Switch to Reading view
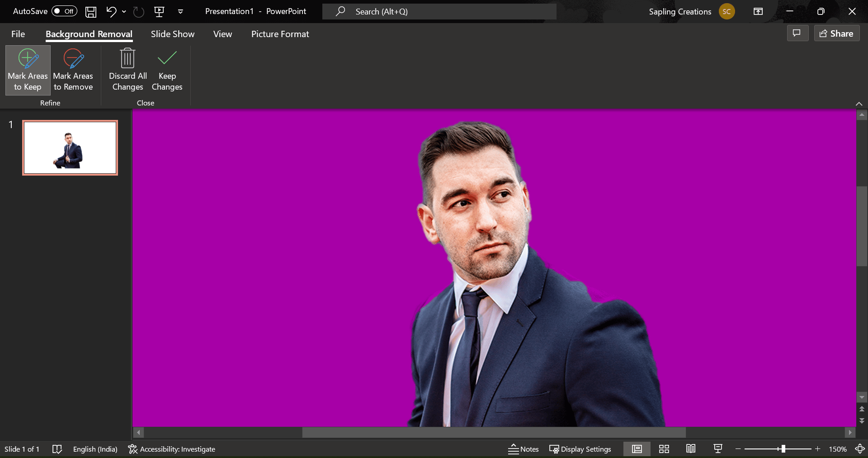Screen dimensions: 868x458 coord(690,448)
